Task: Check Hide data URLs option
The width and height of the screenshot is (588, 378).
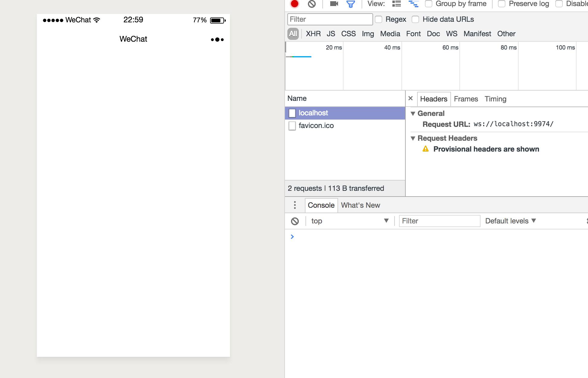Action: pyautogui.click(x=415, y=19)
